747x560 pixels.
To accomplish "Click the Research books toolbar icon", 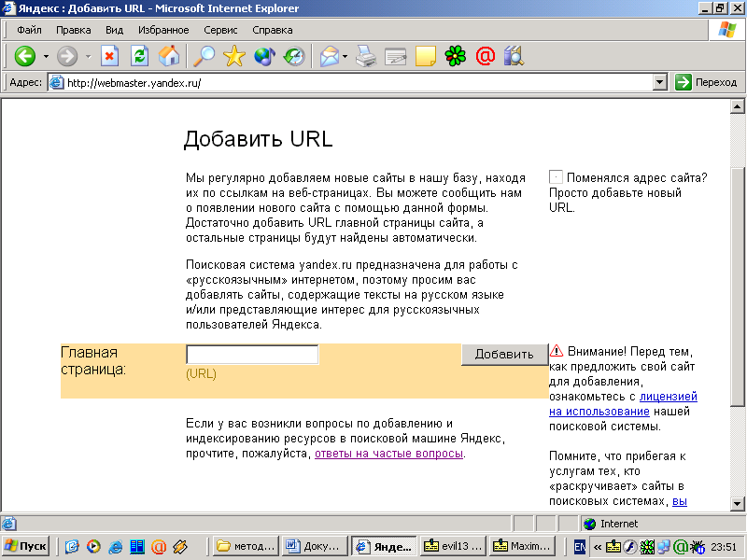I will pos(514,57).
